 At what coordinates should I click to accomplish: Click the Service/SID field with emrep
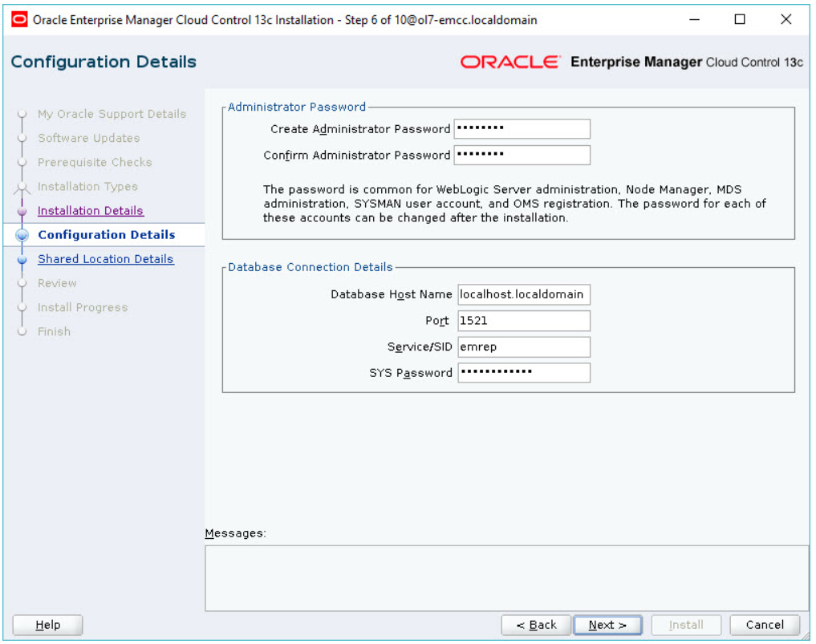[524, 347]
